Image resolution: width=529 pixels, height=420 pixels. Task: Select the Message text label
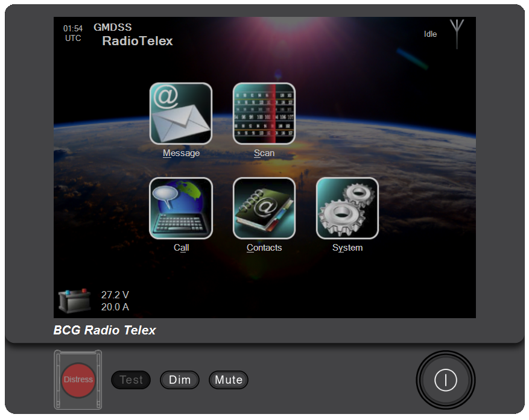pos(181,153)
